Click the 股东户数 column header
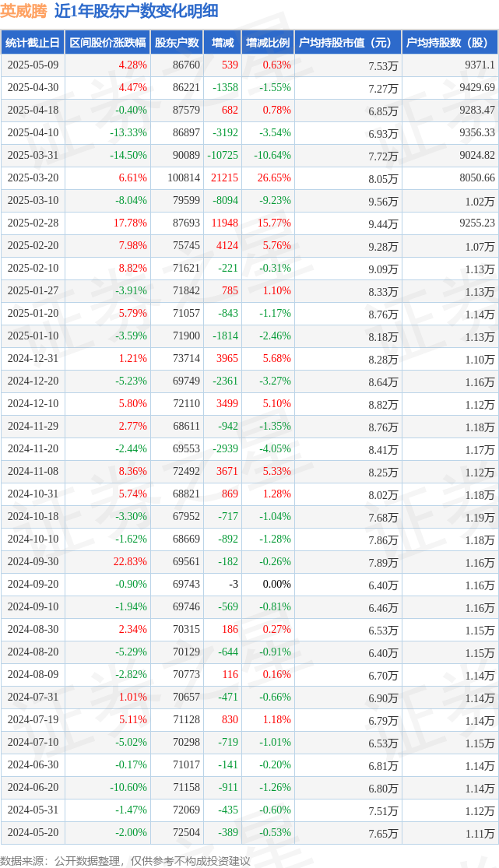 [x=177, y=43]
